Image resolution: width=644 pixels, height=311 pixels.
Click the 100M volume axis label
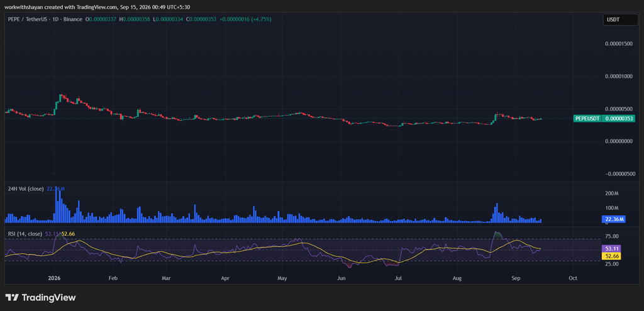[x=613, y=209]
